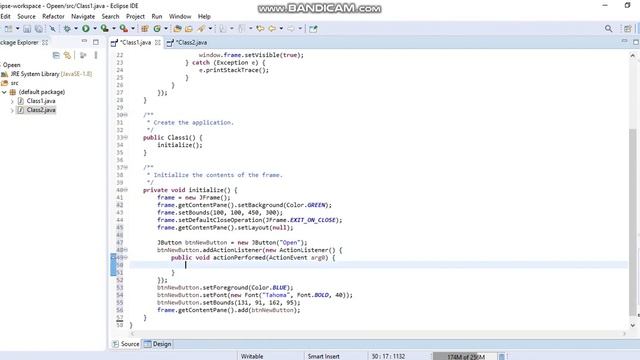Maximize the Package Explorer view
This screenshot has width=640, height=360.
96,42
